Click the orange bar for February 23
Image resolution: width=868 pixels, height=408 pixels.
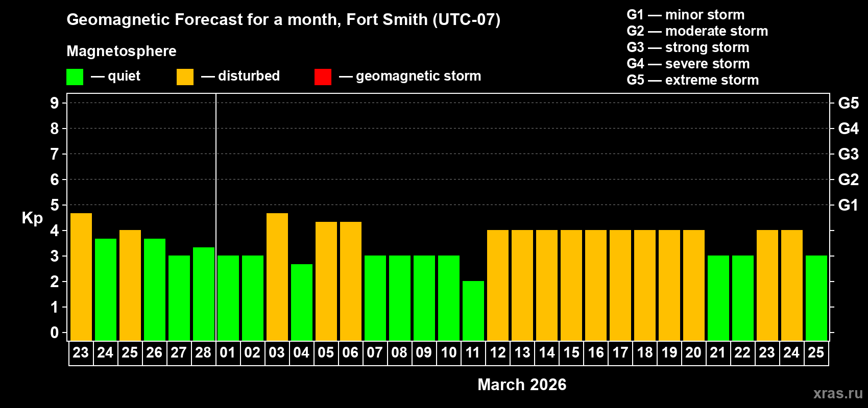[81, 277]
